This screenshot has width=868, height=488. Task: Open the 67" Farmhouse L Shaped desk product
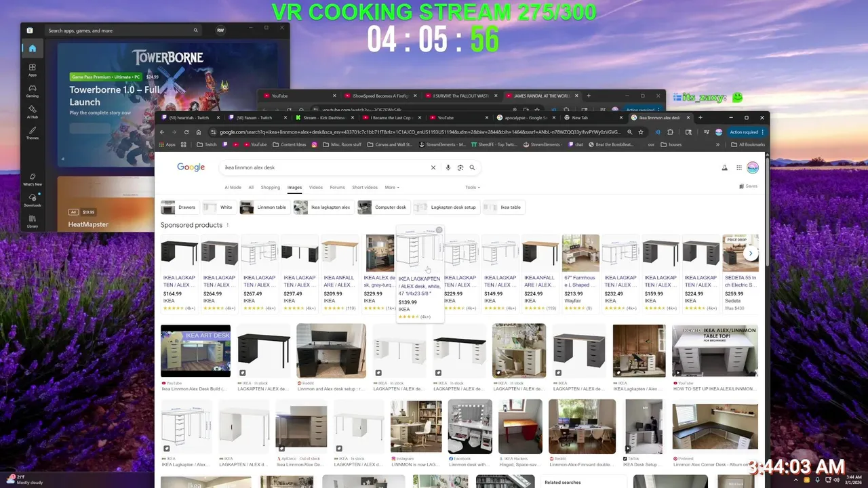point(580,273)
